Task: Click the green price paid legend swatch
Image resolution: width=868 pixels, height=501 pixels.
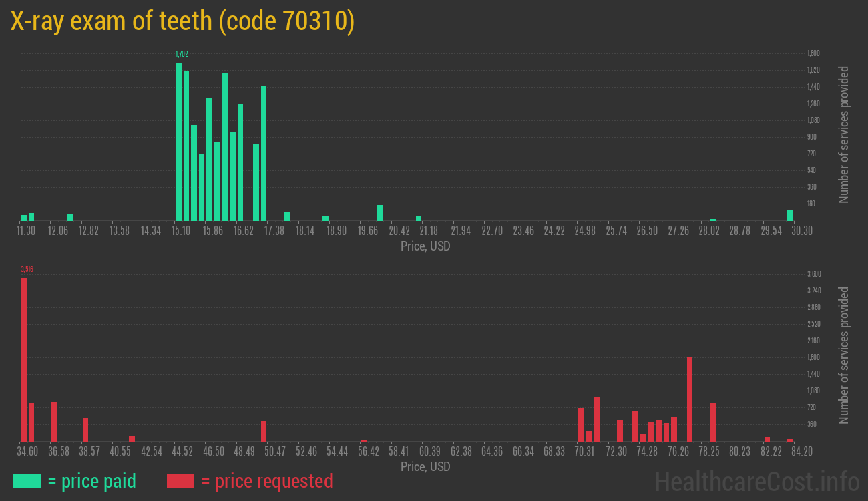Action: [27, 481]
